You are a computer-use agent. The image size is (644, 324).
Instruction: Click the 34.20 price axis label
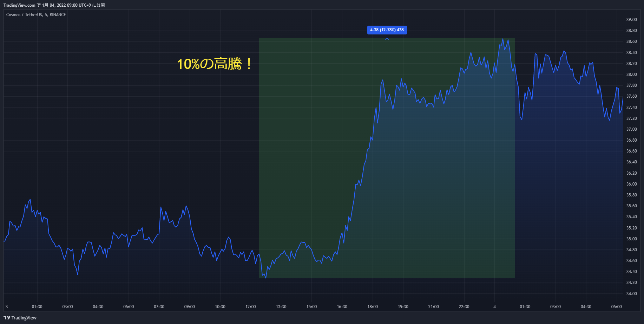[631, 283]
